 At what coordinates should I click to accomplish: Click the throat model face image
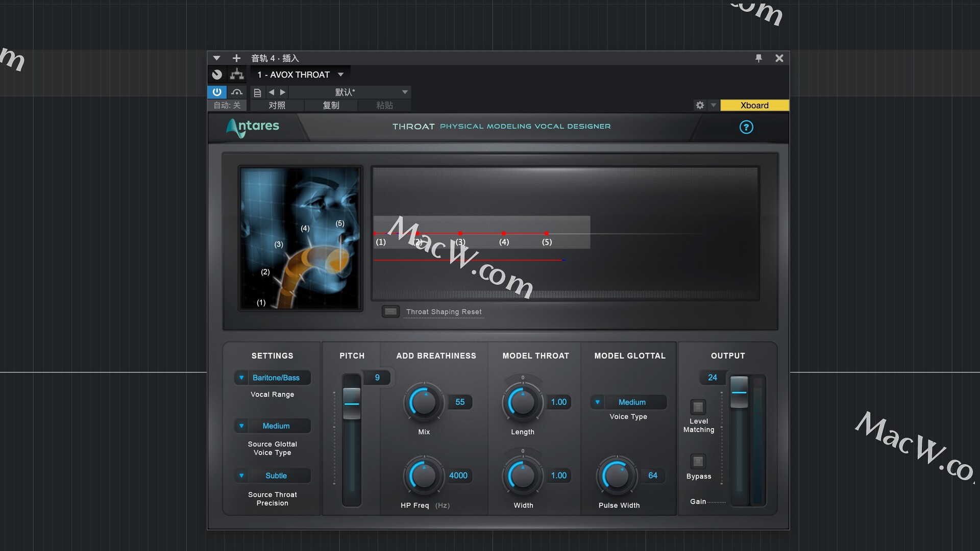click(x=301, y=238)
